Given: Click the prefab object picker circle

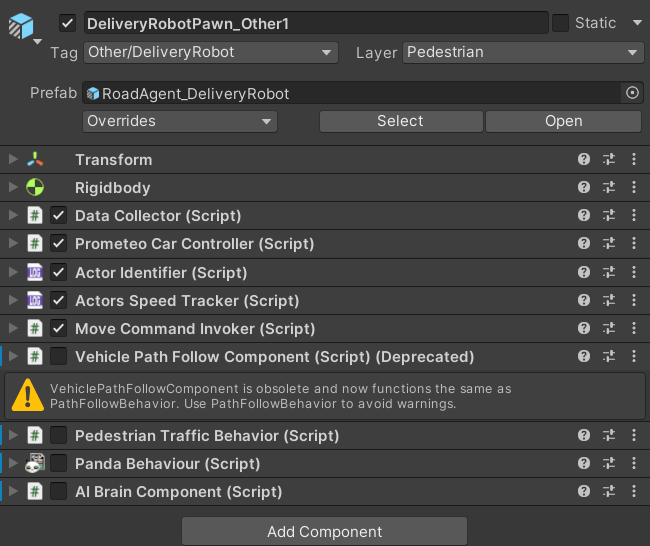Looking at the screenshot, I should tap(632, 93).
